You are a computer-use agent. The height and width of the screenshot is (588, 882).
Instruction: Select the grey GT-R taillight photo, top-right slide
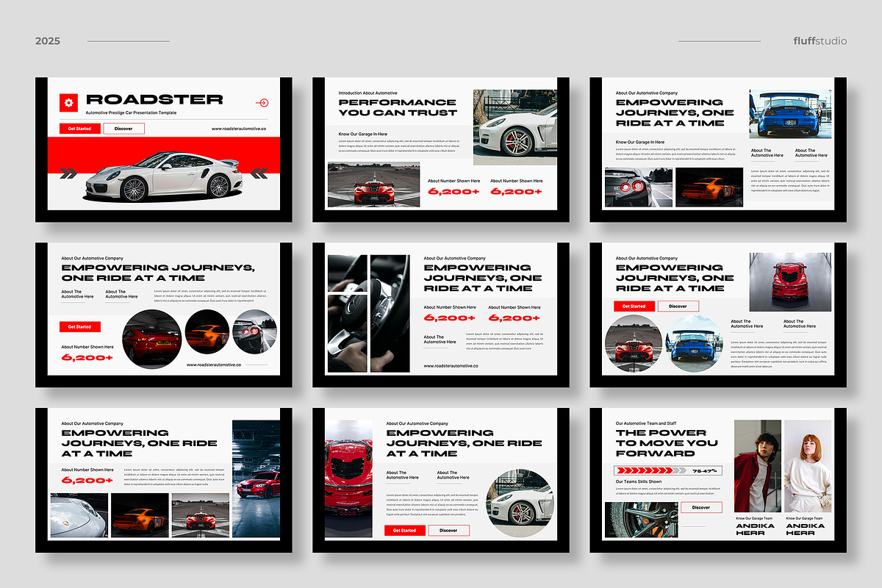point(638,187)
